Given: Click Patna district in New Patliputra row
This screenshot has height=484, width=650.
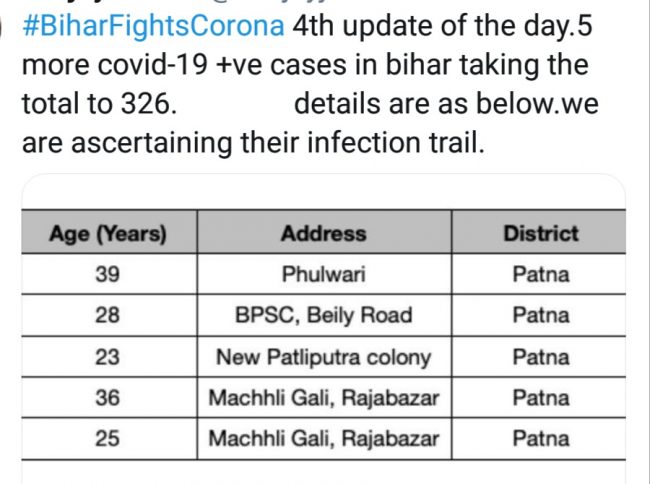Looking at the screenshot, I should point(540,357).
